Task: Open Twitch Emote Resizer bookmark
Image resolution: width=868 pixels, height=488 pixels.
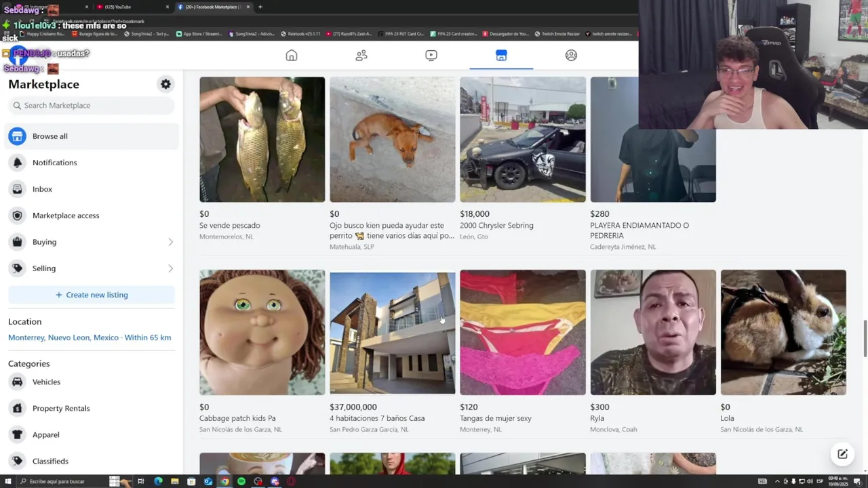Action: tap(557, 34)
